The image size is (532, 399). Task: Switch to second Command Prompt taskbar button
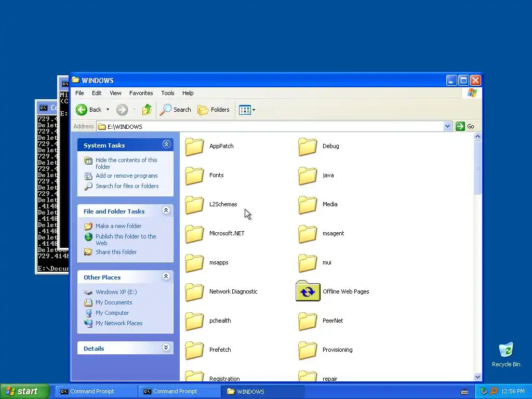tap(179, 392)
